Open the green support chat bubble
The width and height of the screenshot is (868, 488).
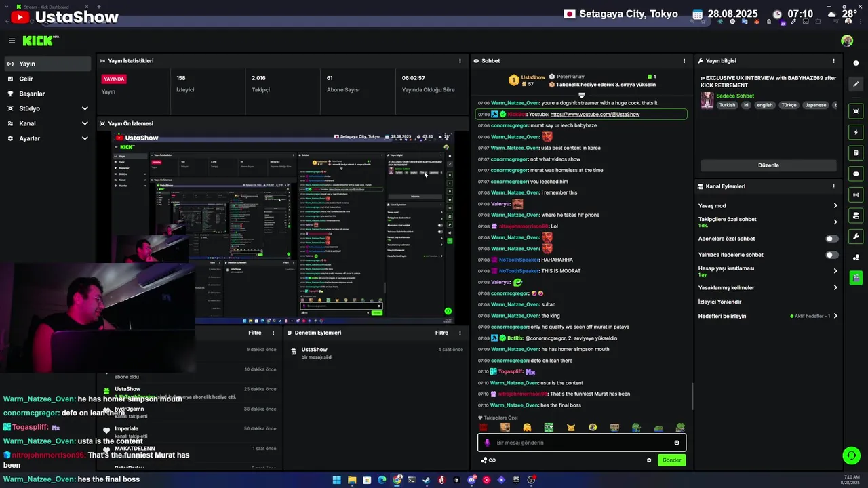point(851,455)
